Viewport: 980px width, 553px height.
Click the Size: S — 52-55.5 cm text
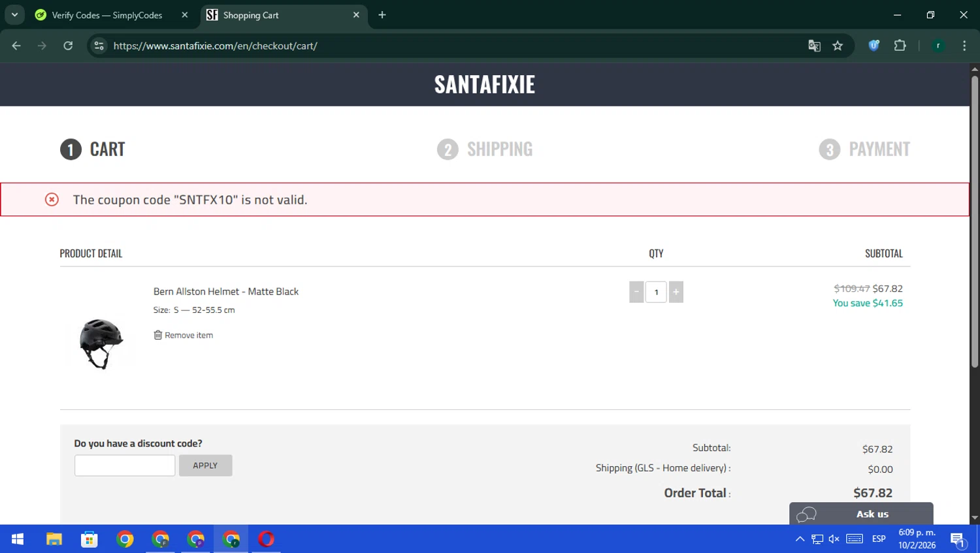[x=194, y=310]
